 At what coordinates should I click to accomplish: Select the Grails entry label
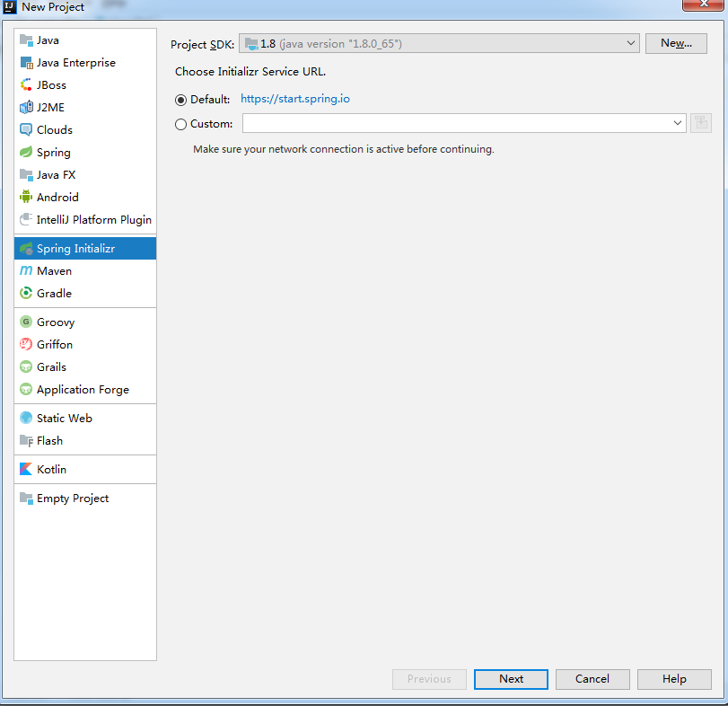(x=51, y=367)
